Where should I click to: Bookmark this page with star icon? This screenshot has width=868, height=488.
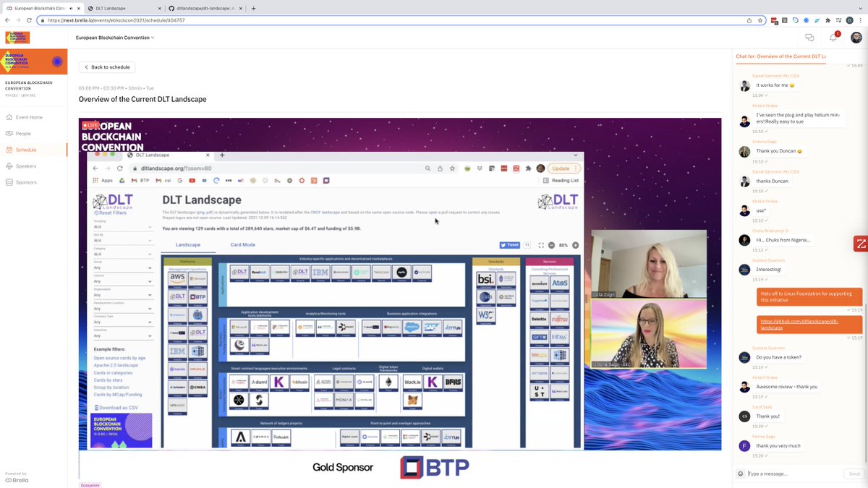tap(760, 20)
